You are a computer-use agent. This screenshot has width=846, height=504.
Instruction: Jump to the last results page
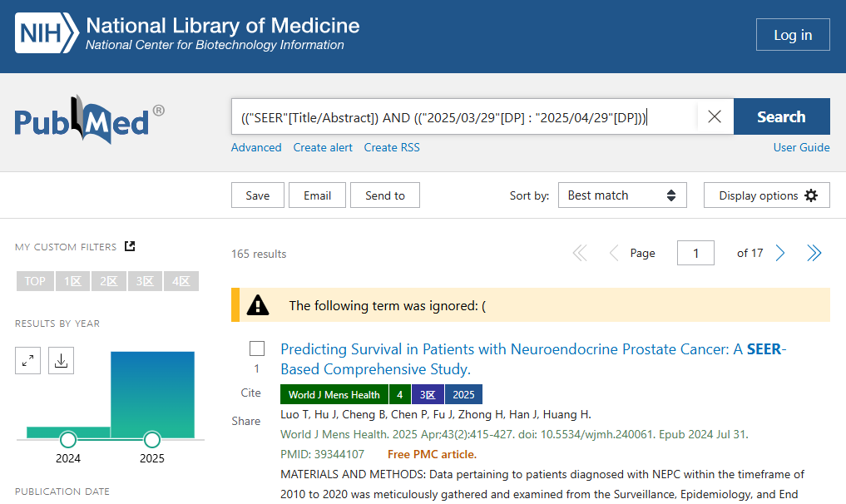814,253
